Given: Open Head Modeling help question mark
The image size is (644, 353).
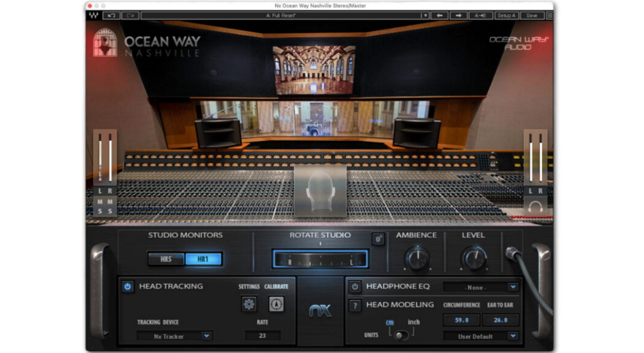Looking at the screenshot, I should tap(355, 305).
